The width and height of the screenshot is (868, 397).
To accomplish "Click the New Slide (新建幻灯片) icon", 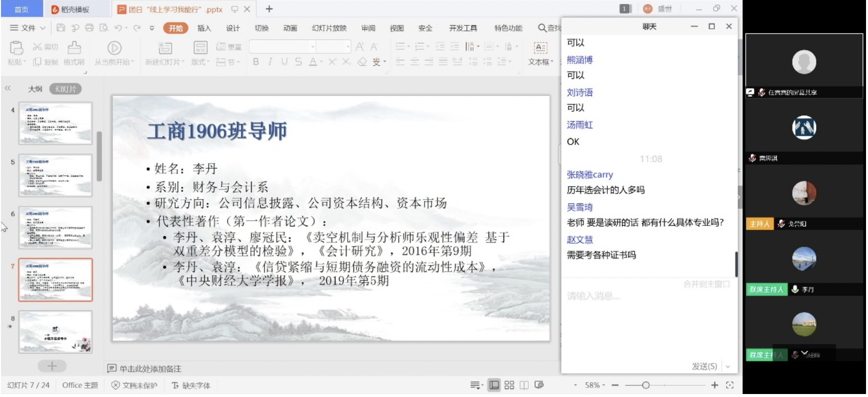I will [x=165, y=48].
